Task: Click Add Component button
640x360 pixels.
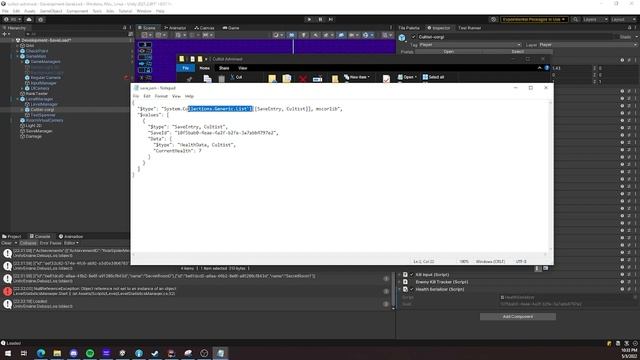Action: (518, 317)
